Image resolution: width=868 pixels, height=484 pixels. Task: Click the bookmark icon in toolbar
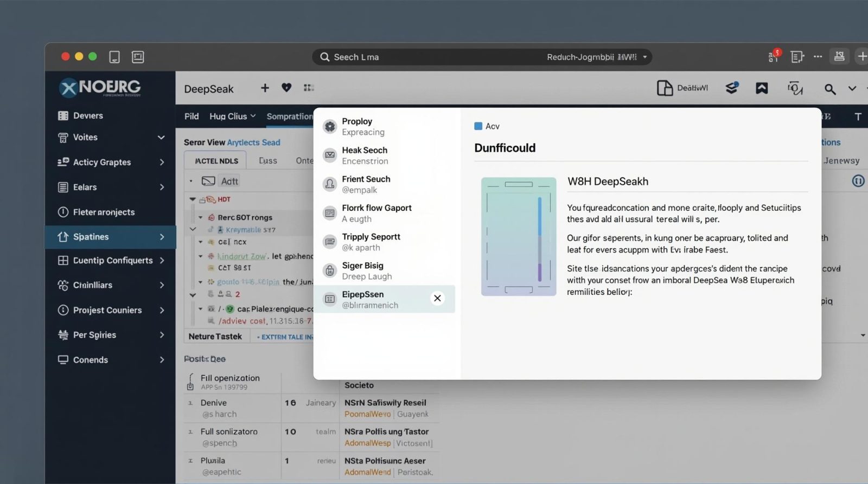[762, 88]
